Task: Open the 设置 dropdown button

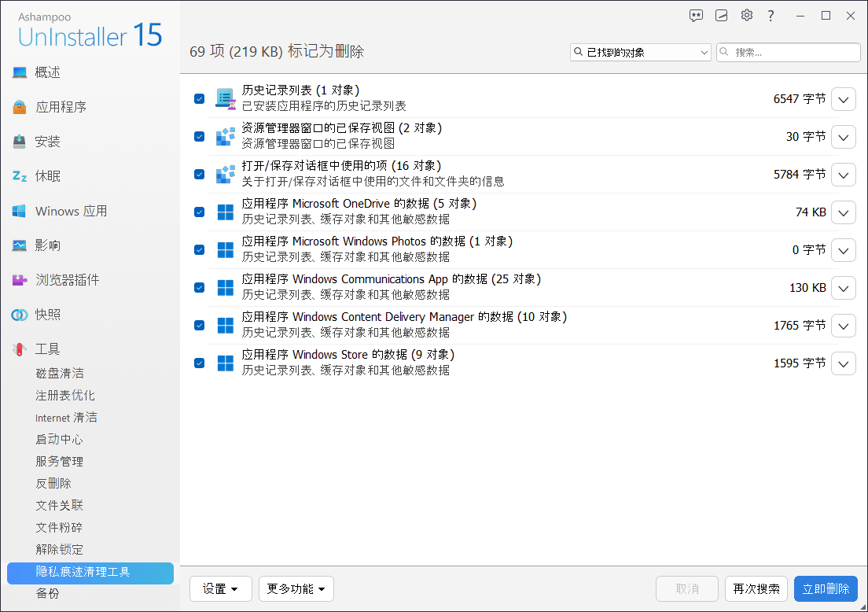Action: coord(220,588)
